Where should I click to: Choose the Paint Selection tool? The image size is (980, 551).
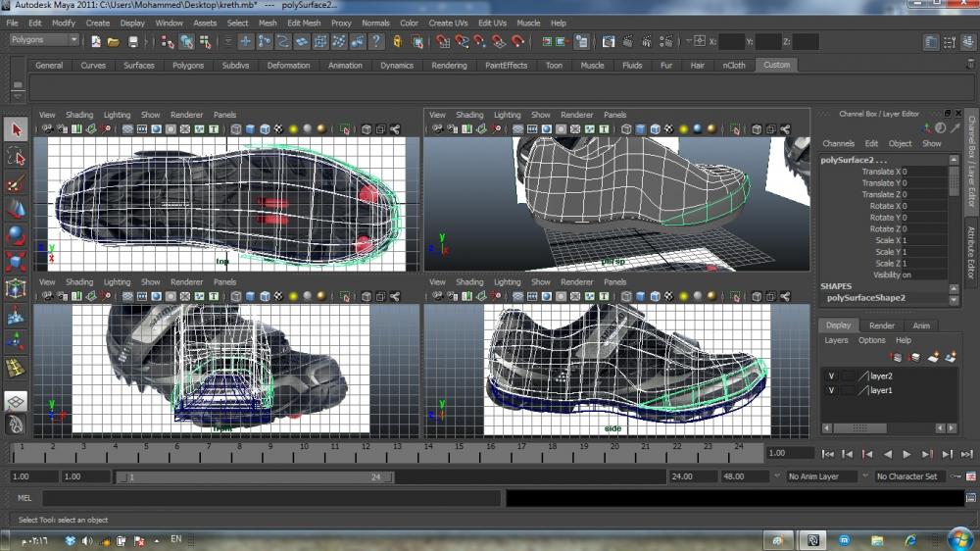pyautogui.click(x=16, y=183)
